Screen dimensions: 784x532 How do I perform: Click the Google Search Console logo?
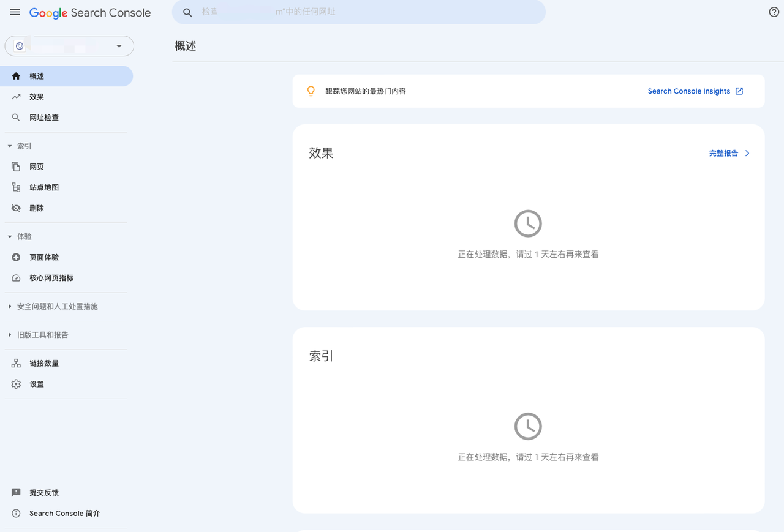(90, 13)
